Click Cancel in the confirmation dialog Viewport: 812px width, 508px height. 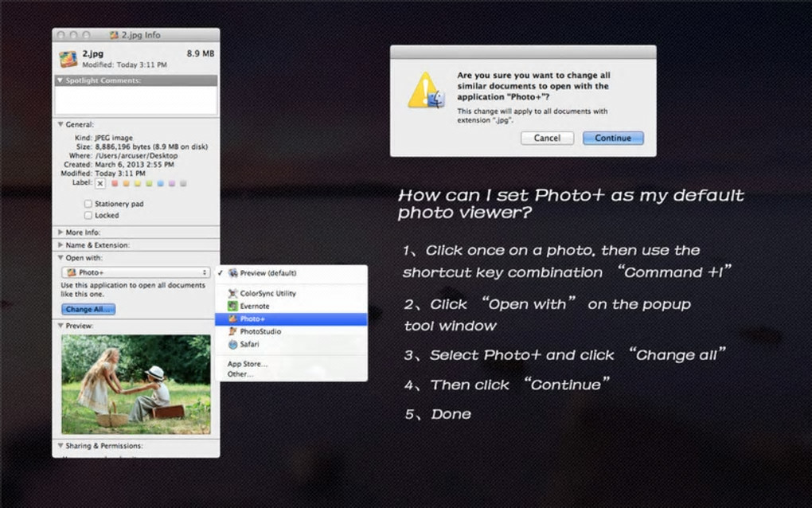(547, 138)
